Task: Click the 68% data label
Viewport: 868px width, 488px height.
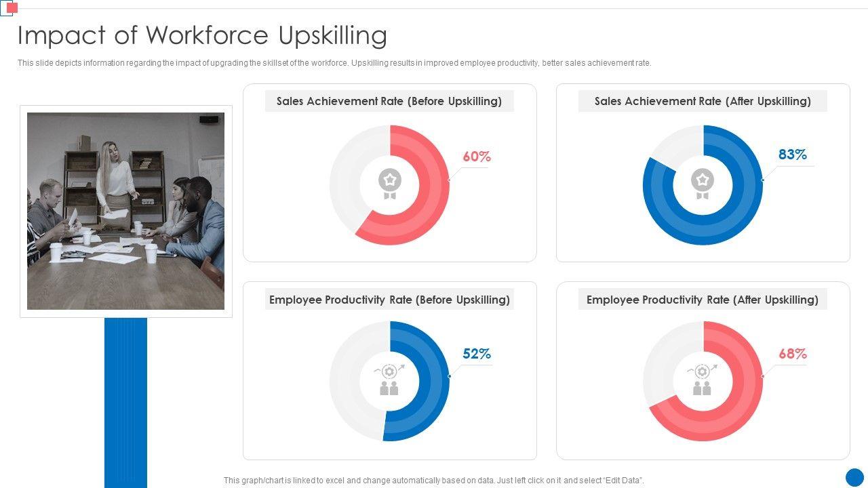Action: point(792,354)
